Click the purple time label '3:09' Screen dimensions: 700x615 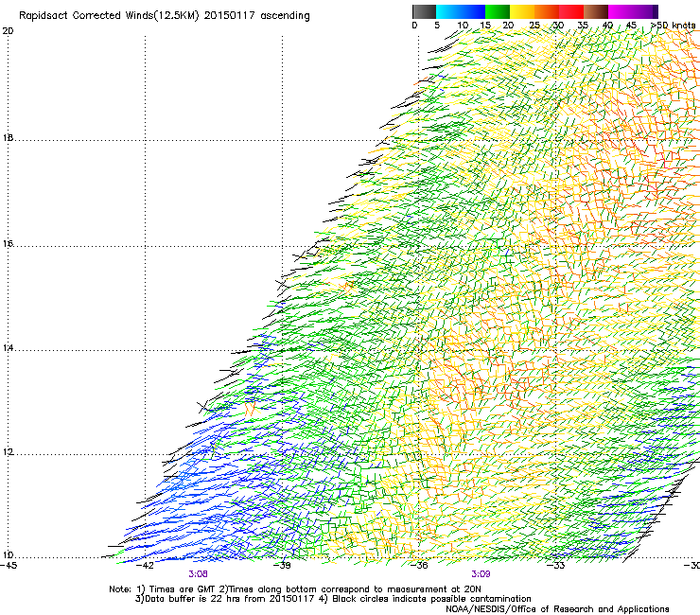pos(481,574)
